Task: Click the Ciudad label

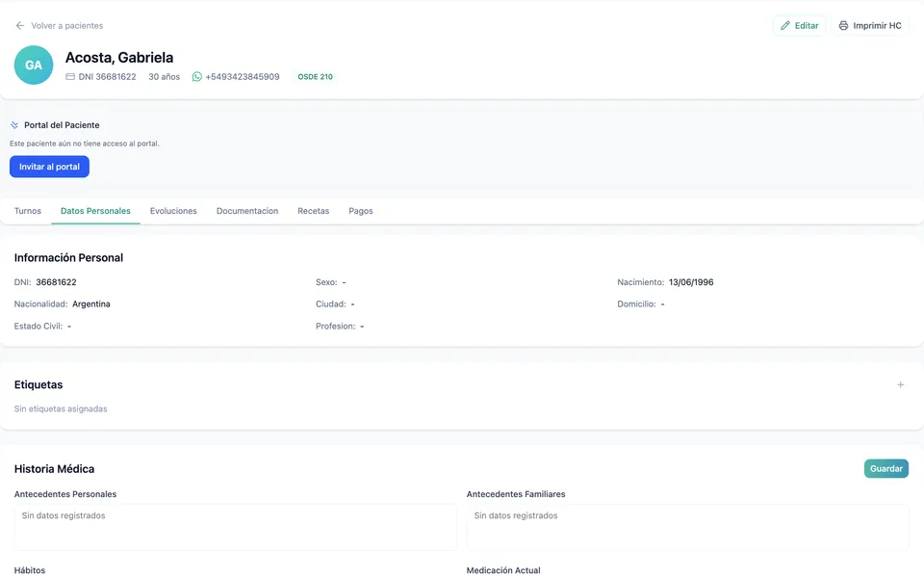Action: pos(330,303)
